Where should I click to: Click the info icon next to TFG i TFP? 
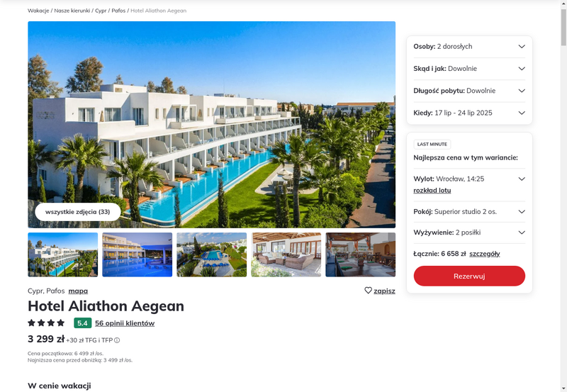[x=117, y=340]
